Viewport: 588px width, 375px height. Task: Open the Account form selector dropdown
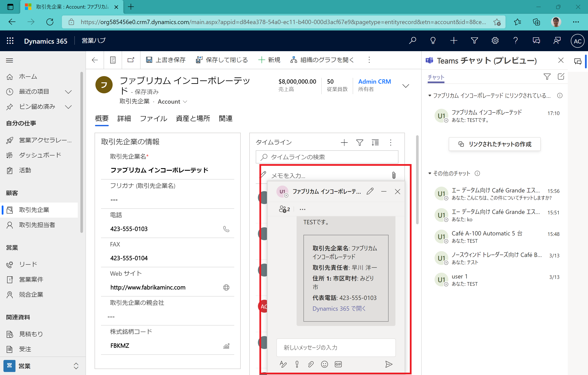[x=185, y=102]
